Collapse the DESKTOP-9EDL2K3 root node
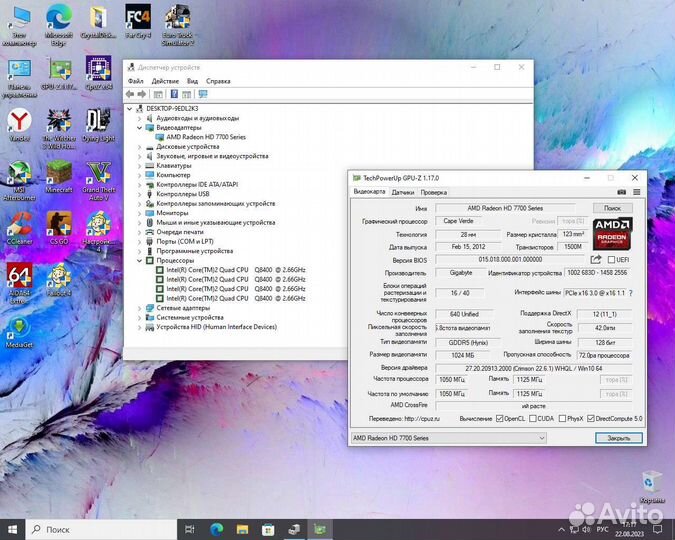Viewport: 675px width, 540px height. coord(130,109)
